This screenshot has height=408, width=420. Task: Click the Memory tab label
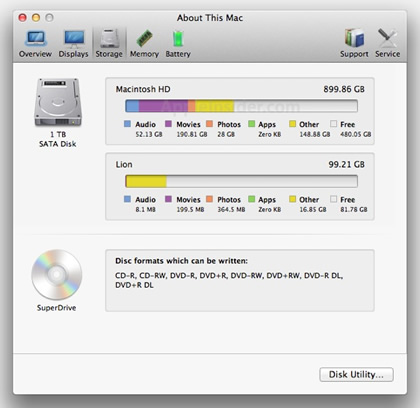(x=144, y=54)
